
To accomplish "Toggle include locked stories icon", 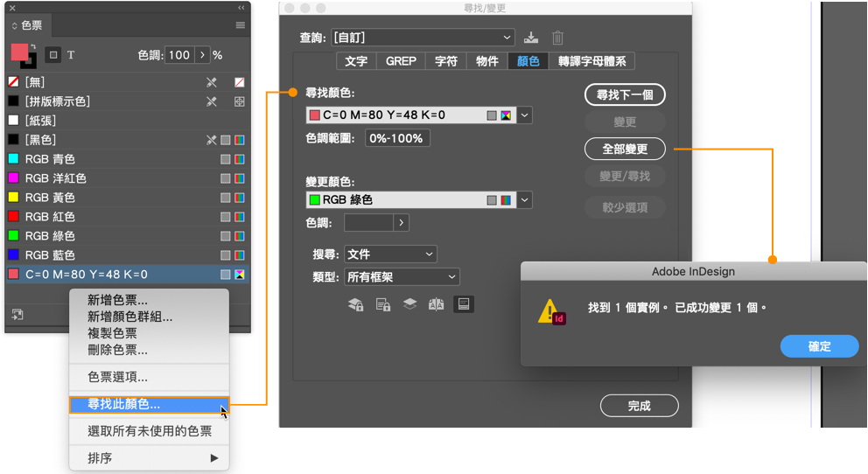I will pos(383,304).
